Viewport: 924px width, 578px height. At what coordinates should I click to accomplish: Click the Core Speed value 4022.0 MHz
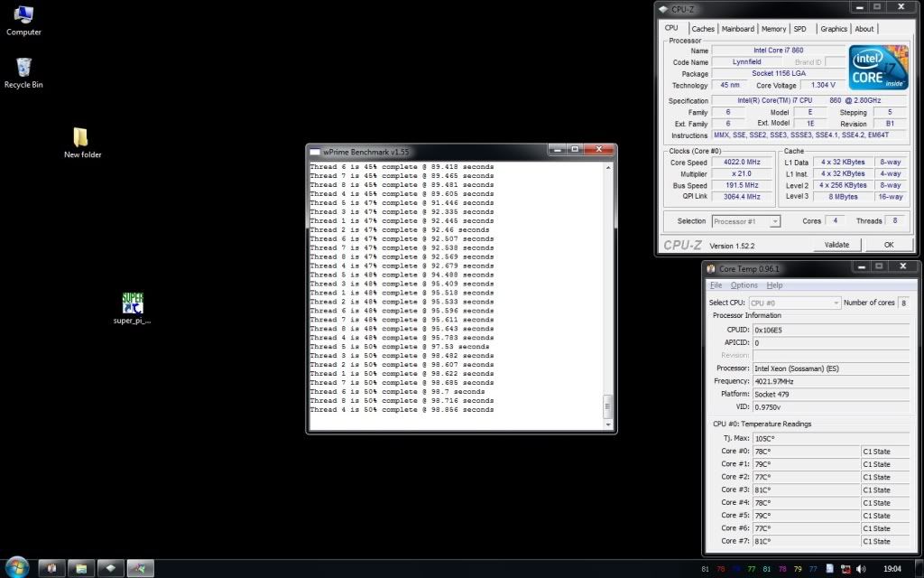tap(742, 163)
